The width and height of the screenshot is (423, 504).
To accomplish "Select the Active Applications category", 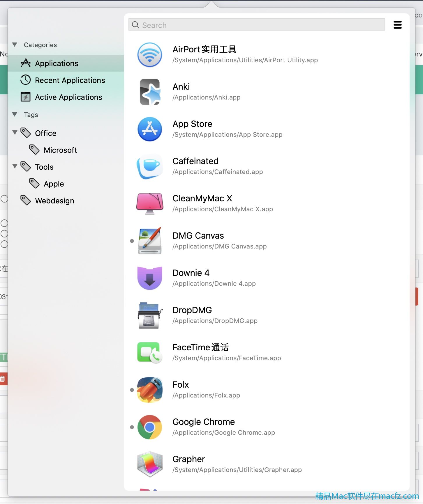I will pos(66,97).
